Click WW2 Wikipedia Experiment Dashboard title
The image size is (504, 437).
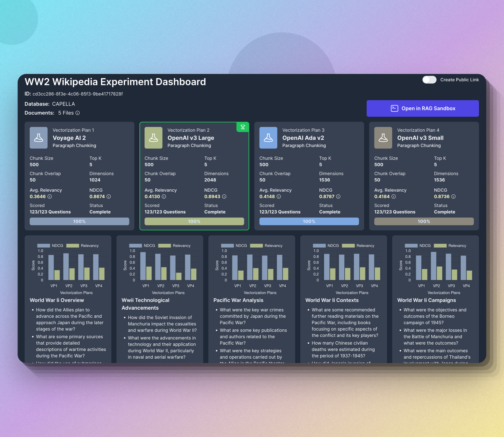coord(115,82)
